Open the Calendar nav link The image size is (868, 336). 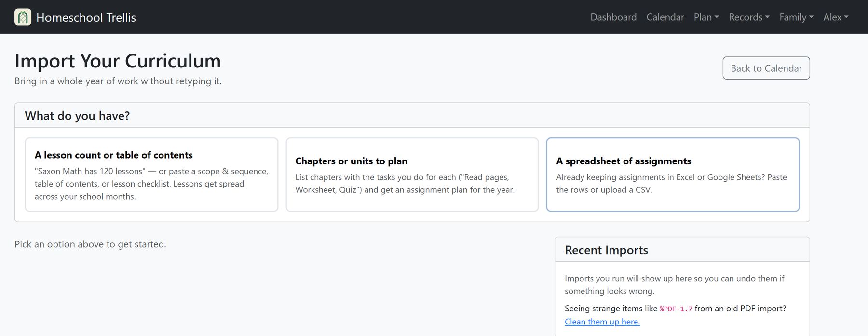click(x=665, y=17)
